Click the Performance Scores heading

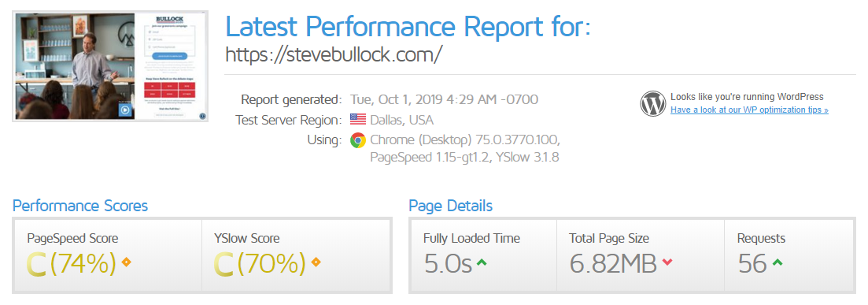tap(80, 206)
